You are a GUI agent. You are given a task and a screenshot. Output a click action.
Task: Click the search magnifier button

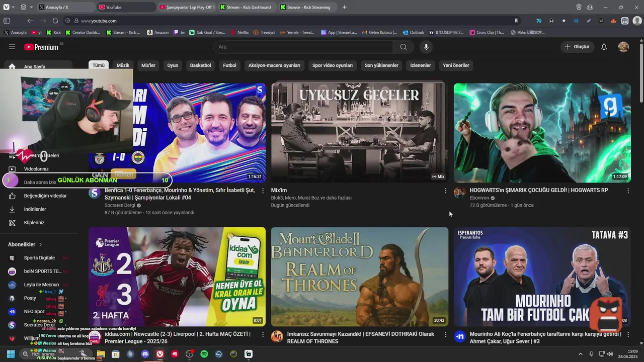[x=404, y=47]
